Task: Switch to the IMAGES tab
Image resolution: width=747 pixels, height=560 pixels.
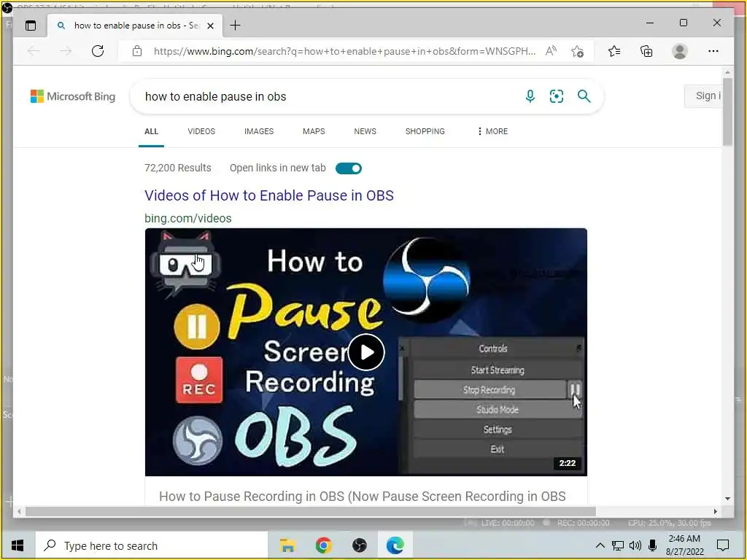Action: (259, 131)
